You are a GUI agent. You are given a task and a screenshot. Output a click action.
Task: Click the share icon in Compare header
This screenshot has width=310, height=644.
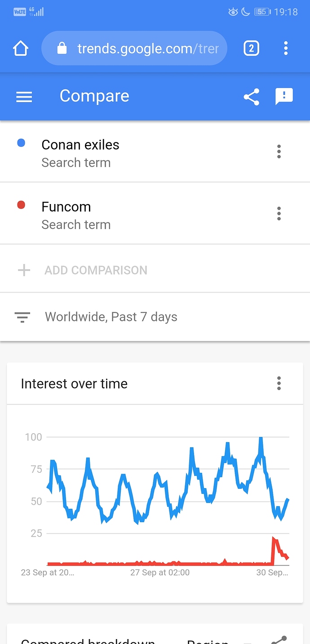[251, 97]
